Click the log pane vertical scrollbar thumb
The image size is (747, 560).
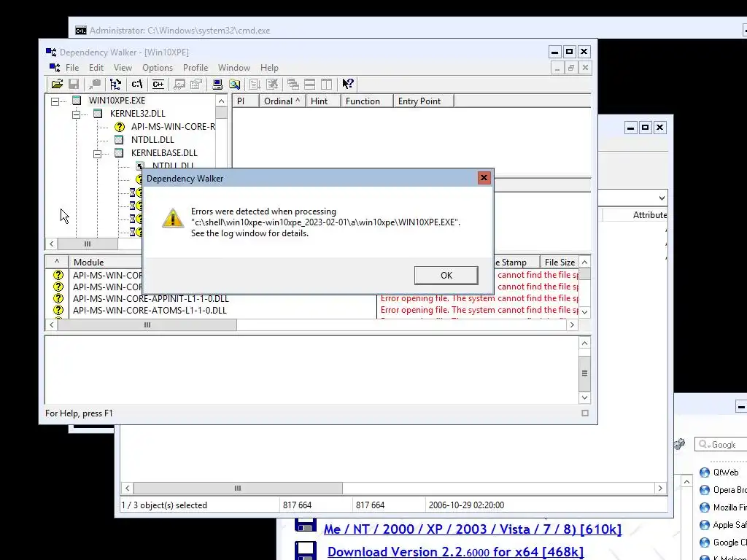(x=584, y=373)
